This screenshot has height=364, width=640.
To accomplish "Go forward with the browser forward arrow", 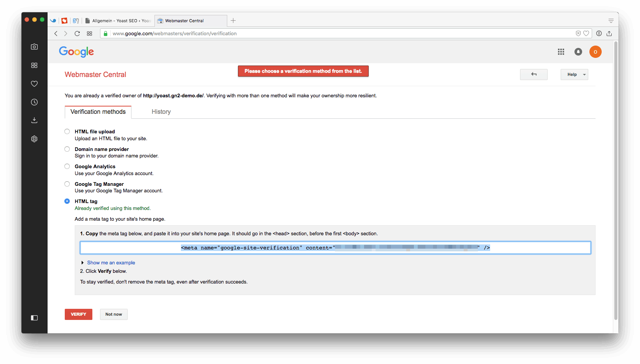I will click(x=66, y=33).
